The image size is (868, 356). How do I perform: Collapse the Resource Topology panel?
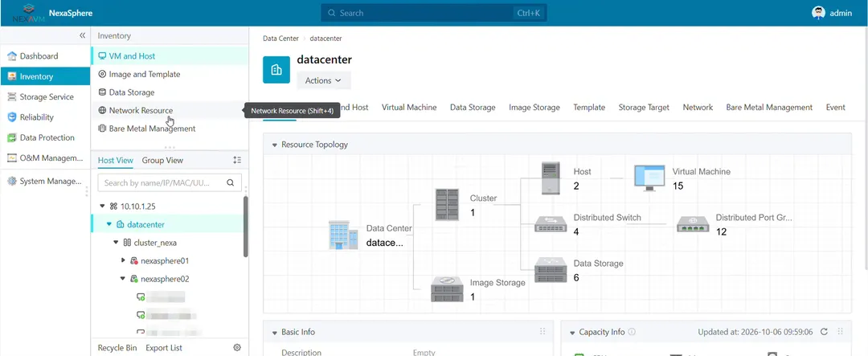pos(275,145)
